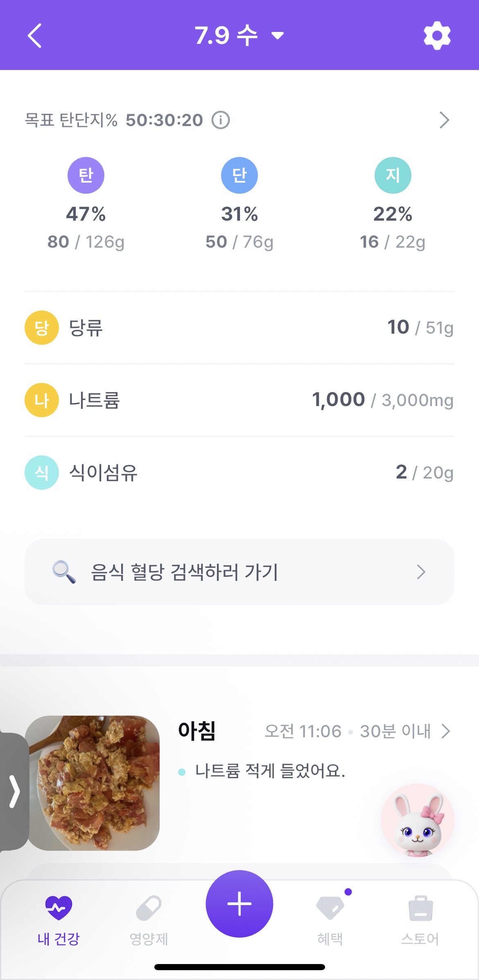Tap the blue protein 단 circle icon
Viewport: 479px width, 980px height.
tap(239, 175)
